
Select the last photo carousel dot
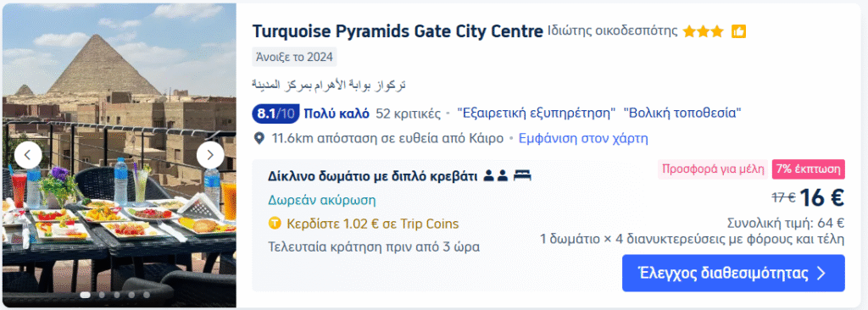tap(147, 295)
